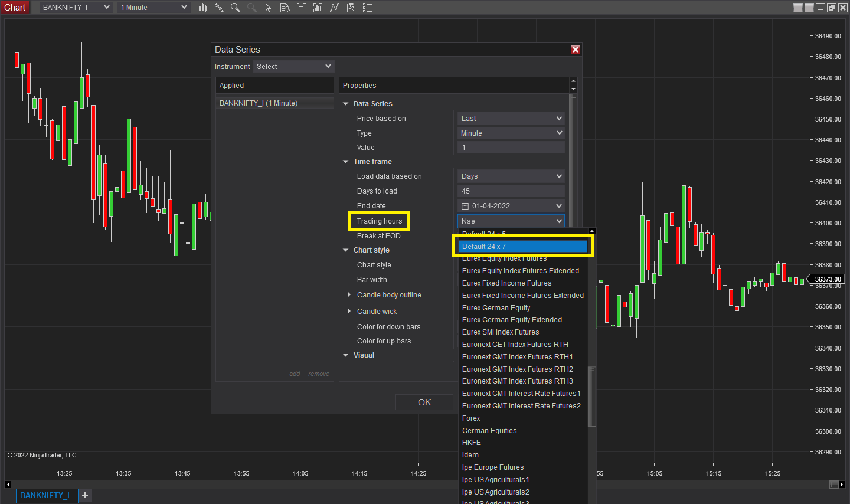850x504 pixels.
Task: Click the second link-window square button
Action: click(809, 8)
